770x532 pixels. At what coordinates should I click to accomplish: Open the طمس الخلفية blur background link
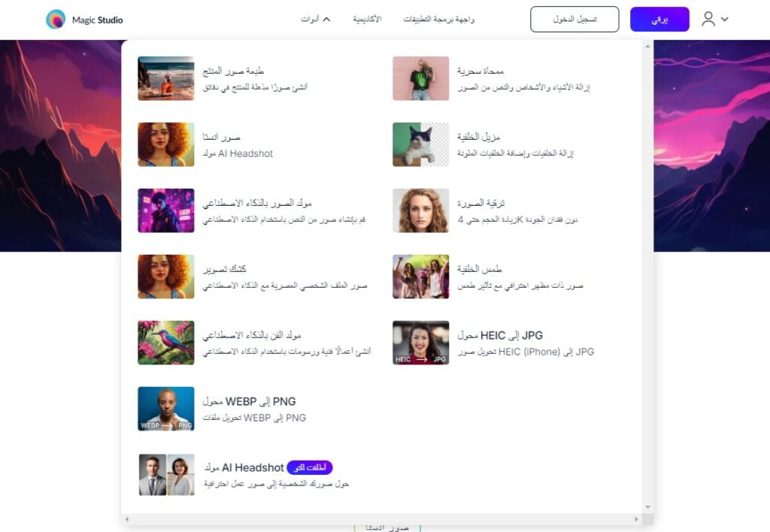click(x=480, y=269)
